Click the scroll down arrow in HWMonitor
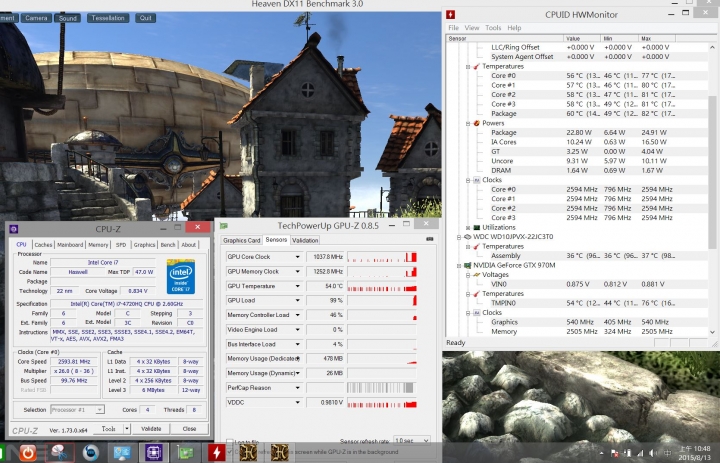720x463 pixels. pos(712,332)
